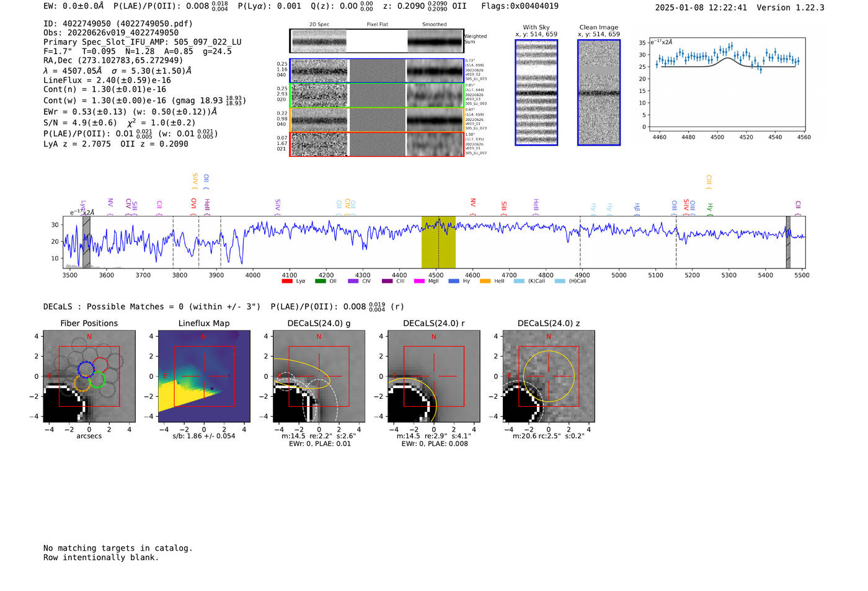Click the green OII legend swatch
This screenshot has width=868, height=591.
tap(320, 282)
